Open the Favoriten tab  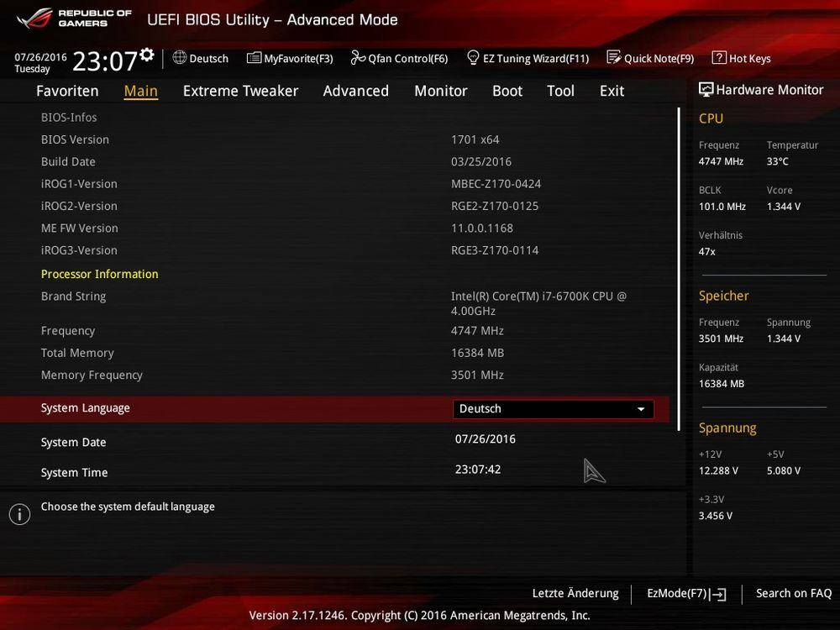(67, 91)
